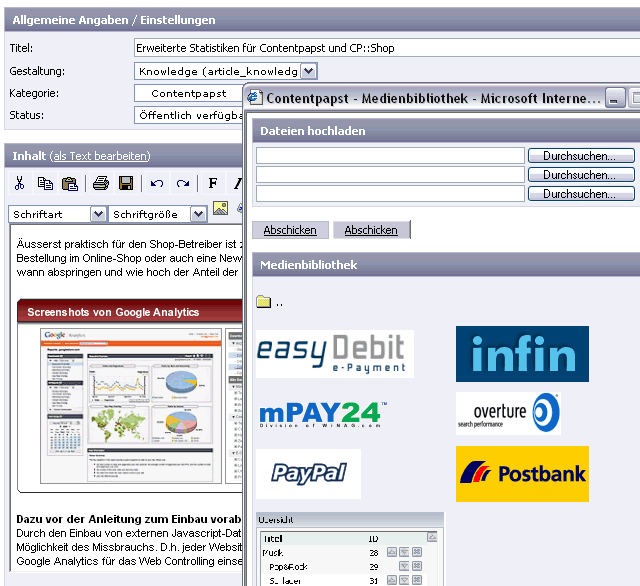Move Schlager row up
This screenshot has width=640, height=586.
click(391, 580)
